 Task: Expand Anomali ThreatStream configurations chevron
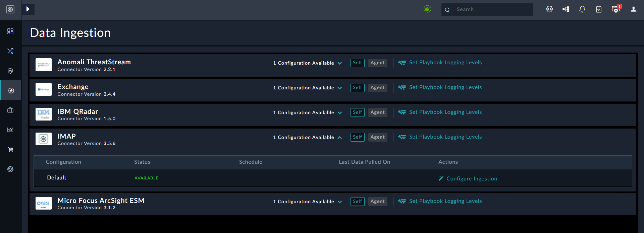click(x=340, y=63)
